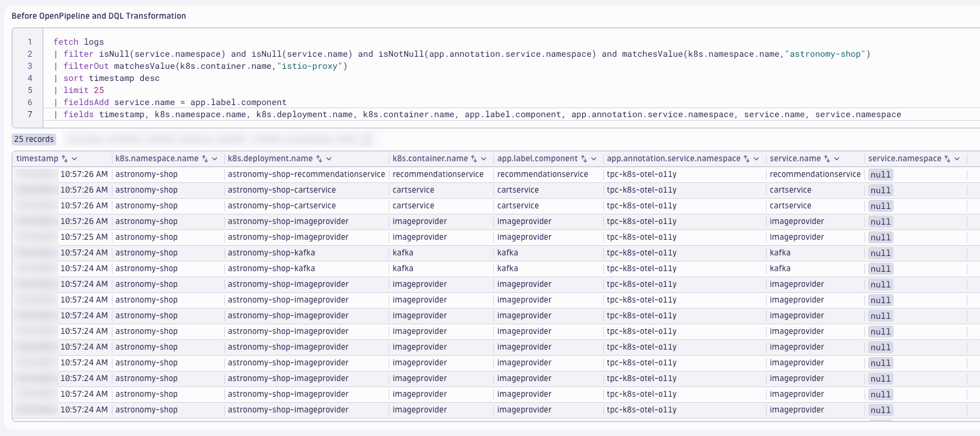The width and height of the screenshot is (980, 436).
Task: Click null value in 10:57:25 AM row
Action: coord(880,237)
